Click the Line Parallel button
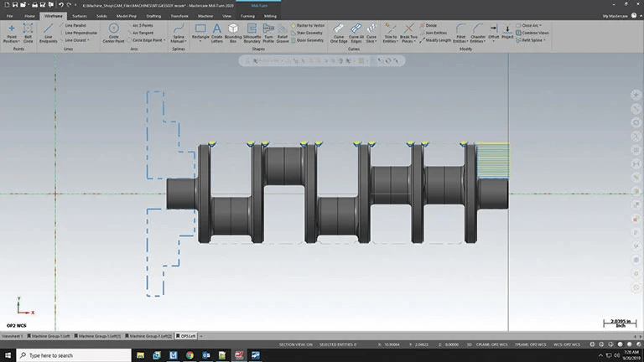Screen dimensions: 644x362 point(75,25)
